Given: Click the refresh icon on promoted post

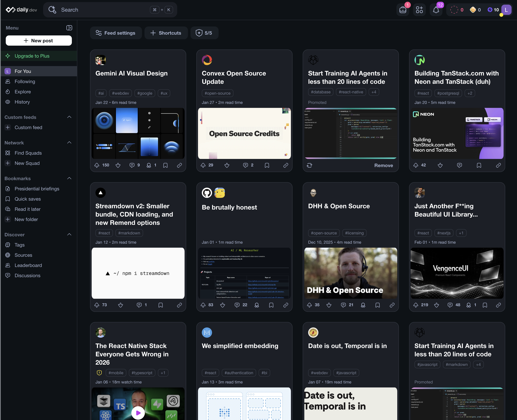Looking at the screenshot, I should (309, 165).
